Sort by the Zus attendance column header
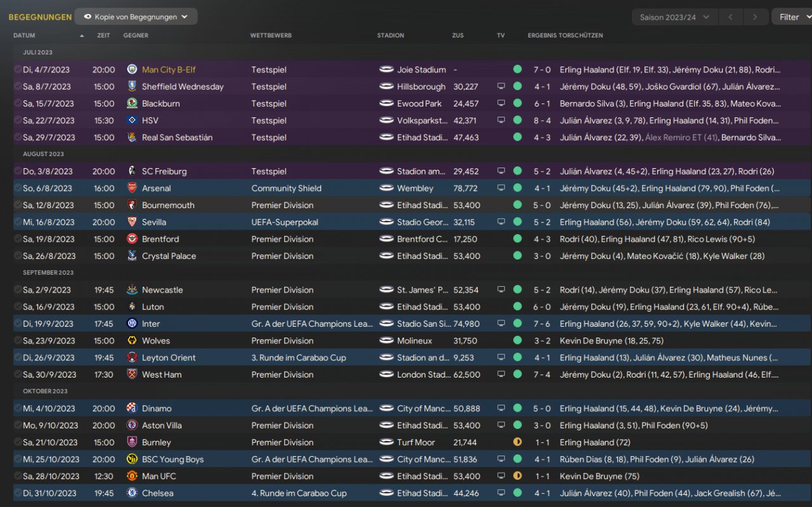The height and width of the screenshot is (507, 812). 458,36
